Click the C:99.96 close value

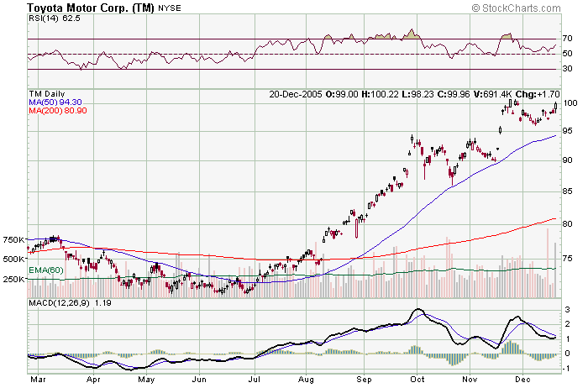point(454,94)
